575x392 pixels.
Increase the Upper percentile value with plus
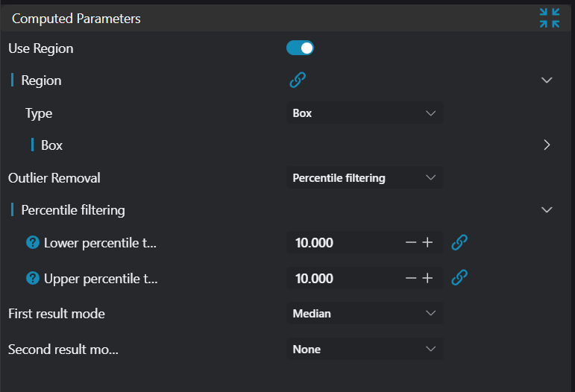click(x=428, y=278)
